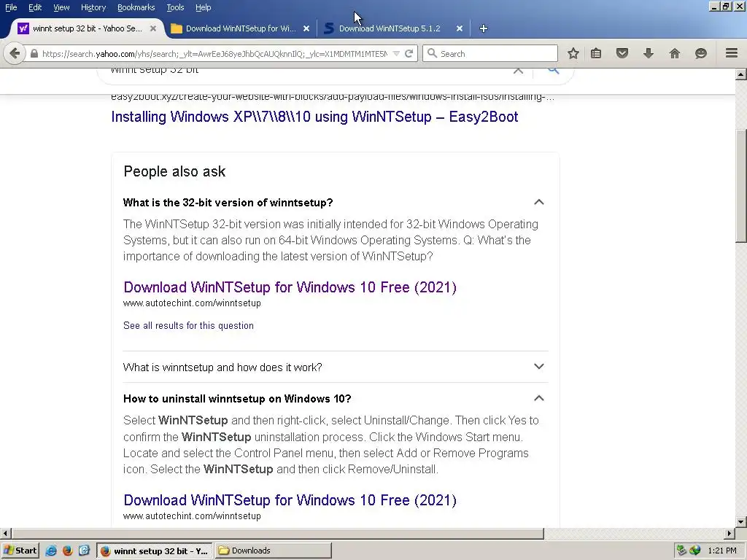Click horizontal scrollbar right arrow
Viewport: 747px width, 560px height.
point(729,533)
